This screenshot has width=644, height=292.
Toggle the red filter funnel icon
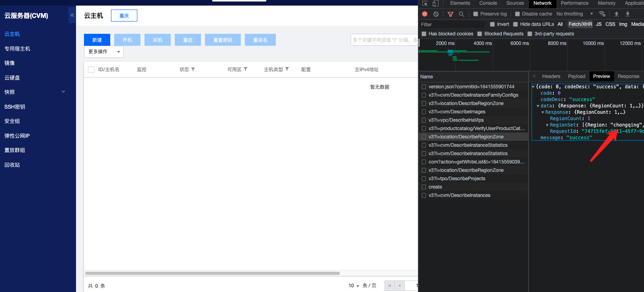450,14
